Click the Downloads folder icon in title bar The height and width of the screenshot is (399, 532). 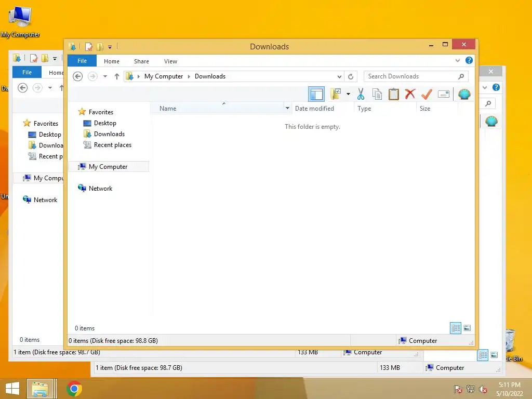pyautogui.click(x=72, y=46)
